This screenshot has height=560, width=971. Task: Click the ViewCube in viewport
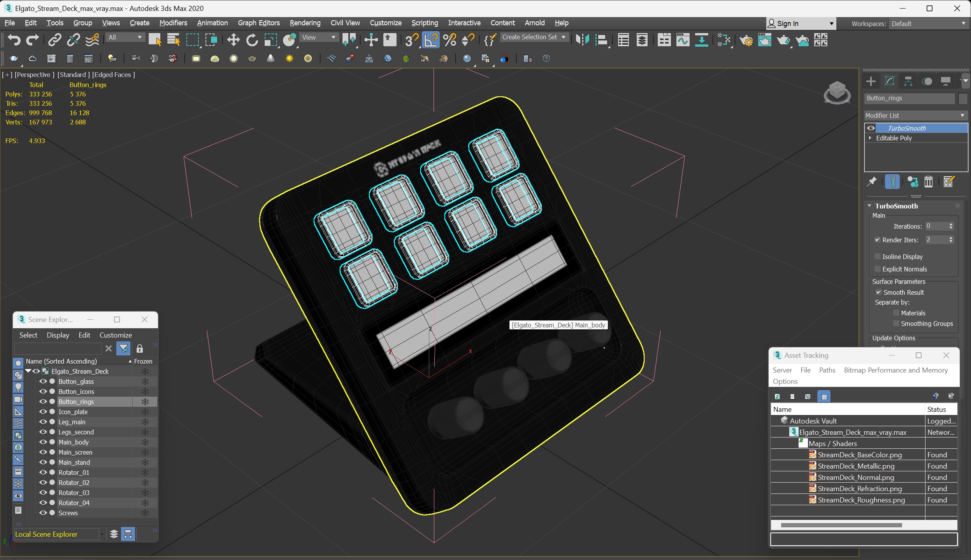click(x=837, y=93)
